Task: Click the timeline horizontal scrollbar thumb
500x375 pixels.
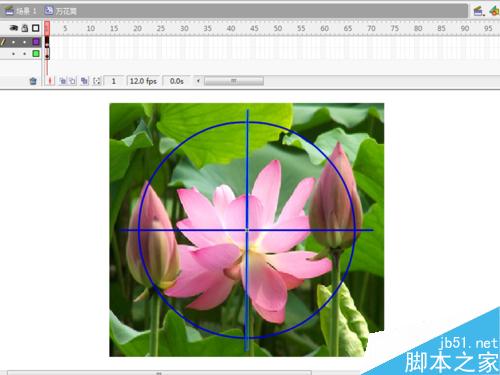Action: 234,81
